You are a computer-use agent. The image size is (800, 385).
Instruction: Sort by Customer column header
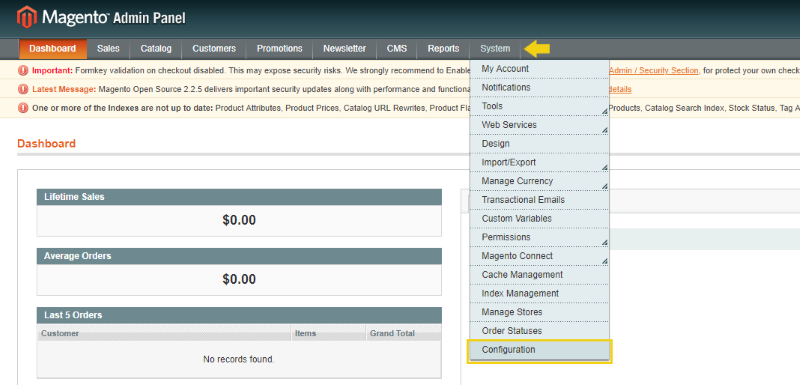tap(163, 333)
